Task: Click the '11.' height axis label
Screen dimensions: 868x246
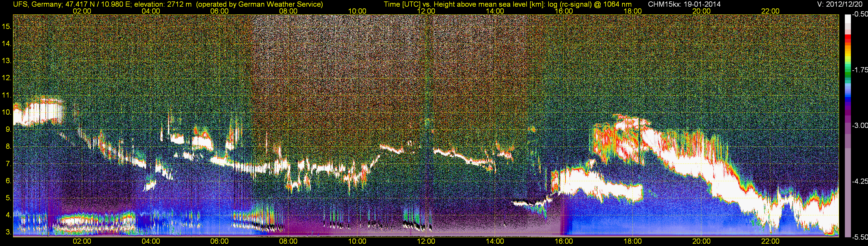Action: pos(7,95)
